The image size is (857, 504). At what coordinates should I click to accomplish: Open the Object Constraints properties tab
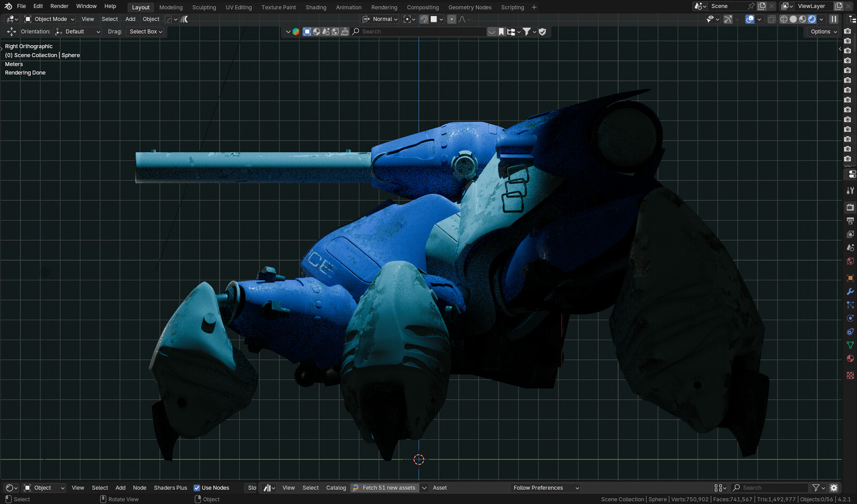(850, 332)
